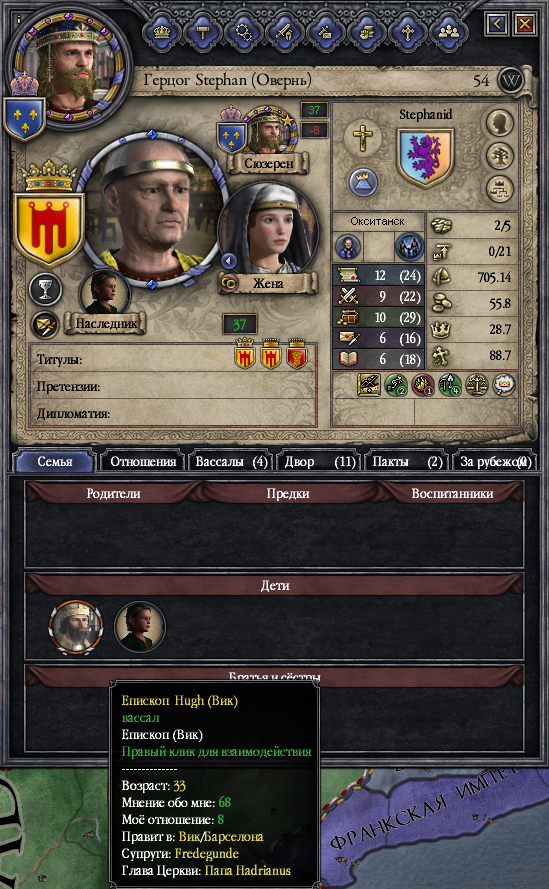Viewport: 549px width, 889px height.
Task: Open the Пакты tab
Action: (x=407, y=462)
